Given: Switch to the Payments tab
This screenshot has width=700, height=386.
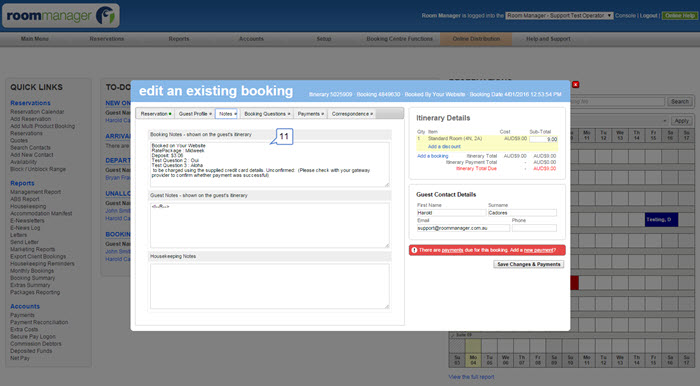Looking at the screenshot, I should click(x=310, y=114).
